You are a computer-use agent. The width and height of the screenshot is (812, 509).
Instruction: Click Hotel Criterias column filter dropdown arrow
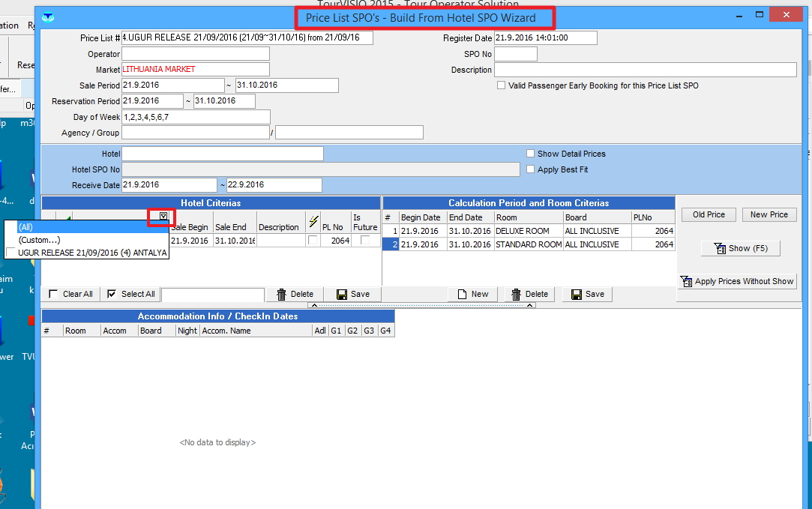click(x=163, y=216)
